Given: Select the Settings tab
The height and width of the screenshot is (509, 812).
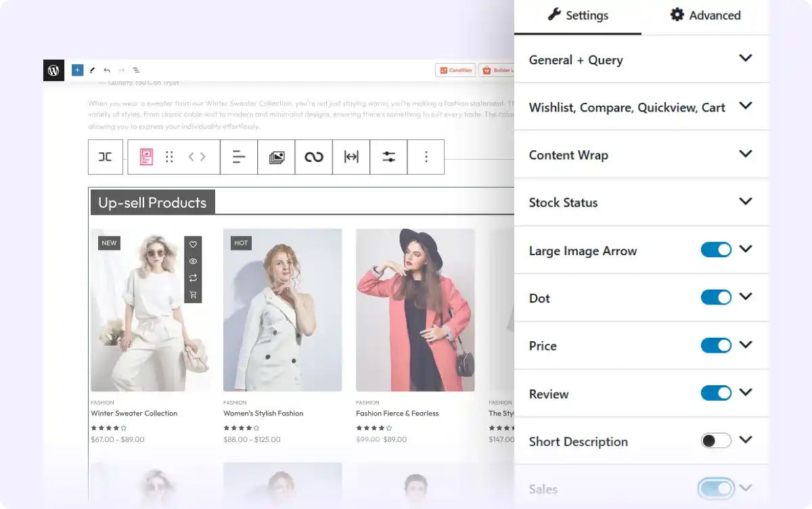Looking at the screenshot, I should [579, 15].
